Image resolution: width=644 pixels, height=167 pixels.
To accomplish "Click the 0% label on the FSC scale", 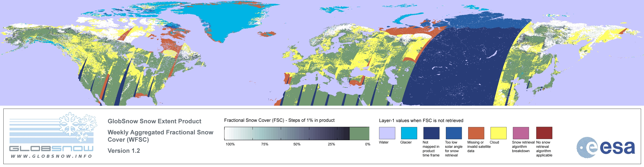I will click(x=367, y=144).
